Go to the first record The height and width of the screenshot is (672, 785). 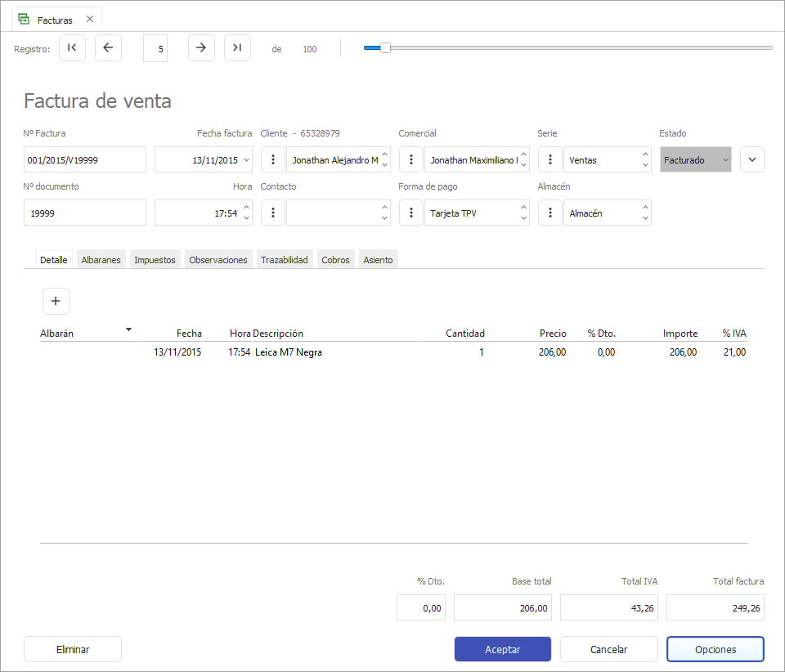[x=72, y=48]
